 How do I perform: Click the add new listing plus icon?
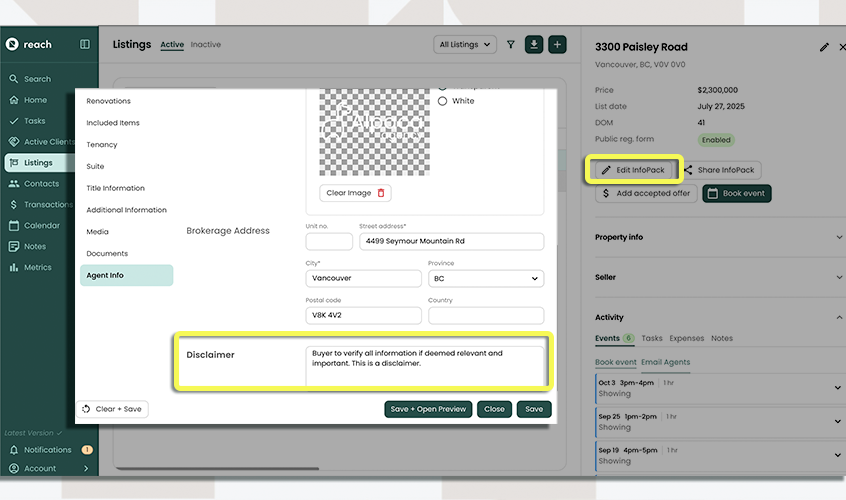[557, 45]
